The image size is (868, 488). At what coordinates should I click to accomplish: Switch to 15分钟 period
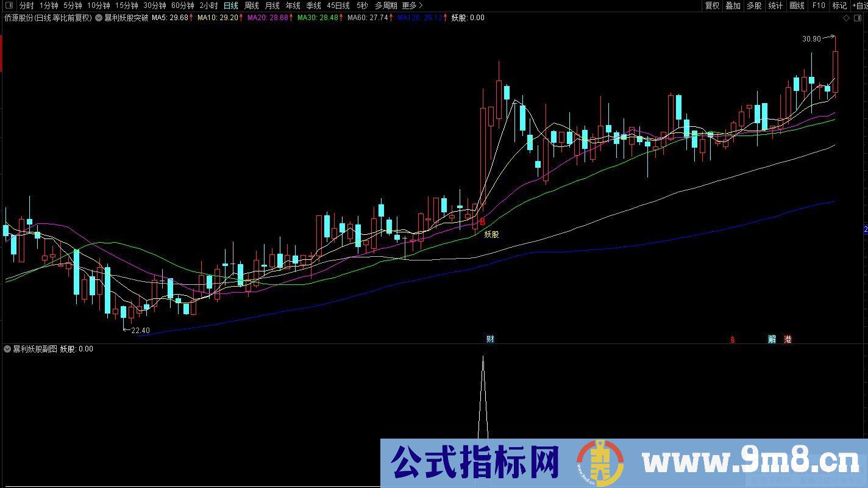click(x=126, y=5)
